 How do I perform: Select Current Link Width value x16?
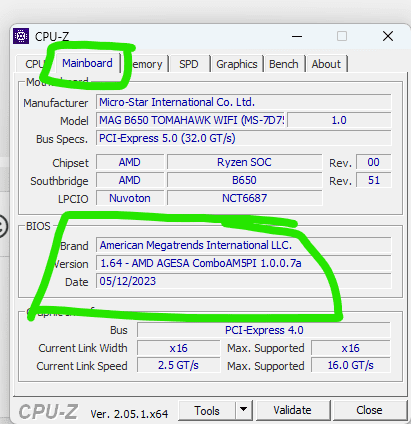pos(178,348)
